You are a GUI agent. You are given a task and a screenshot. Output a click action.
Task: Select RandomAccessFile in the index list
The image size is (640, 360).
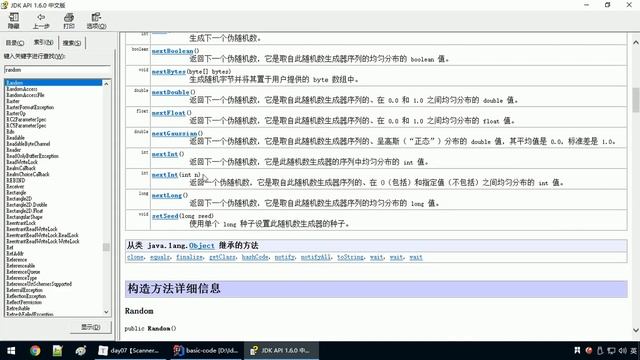point(25,95)
